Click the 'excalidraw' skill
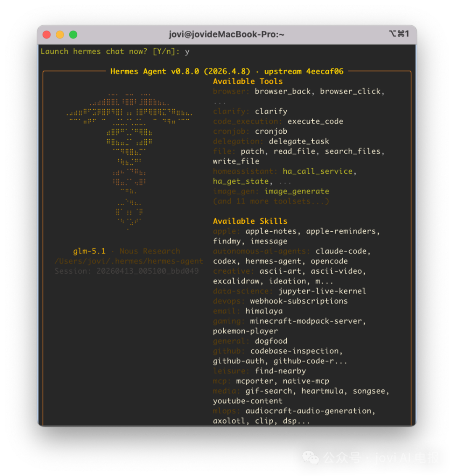This screenshot has height=476, width=454. coord(236,281)
